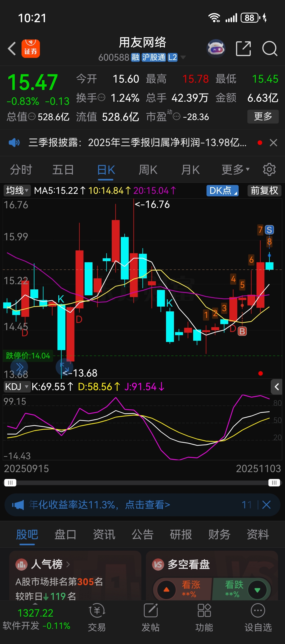Open the 均线 indicator dropdown
This screenshot has height=644, width=285.
click(x=17, y=190)
